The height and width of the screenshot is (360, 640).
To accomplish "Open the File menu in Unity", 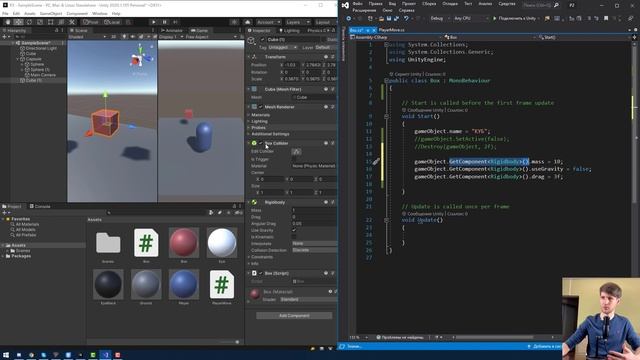I will click(5, 13).
